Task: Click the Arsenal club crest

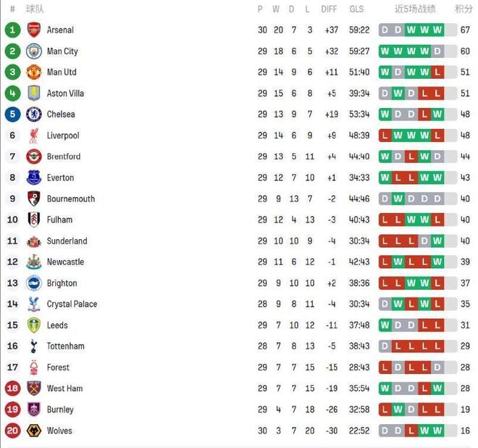Action: [x=33, y=30]
